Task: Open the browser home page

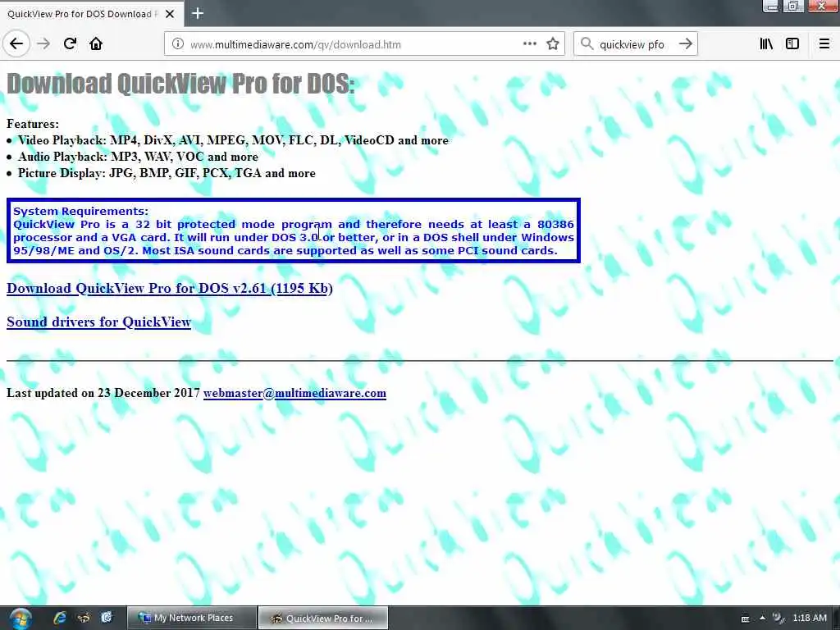Action: (96, 43)
